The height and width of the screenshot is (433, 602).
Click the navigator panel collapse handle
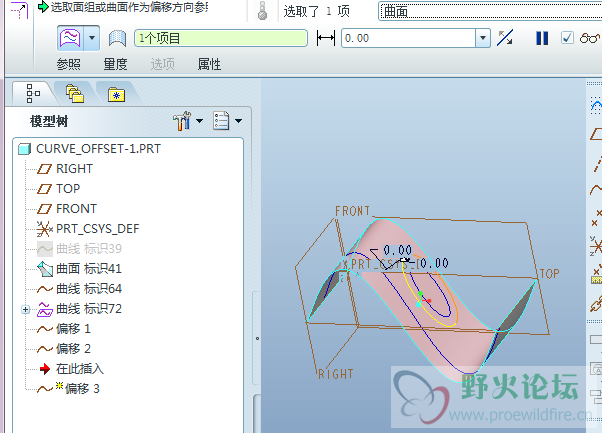tap(257, 338)
